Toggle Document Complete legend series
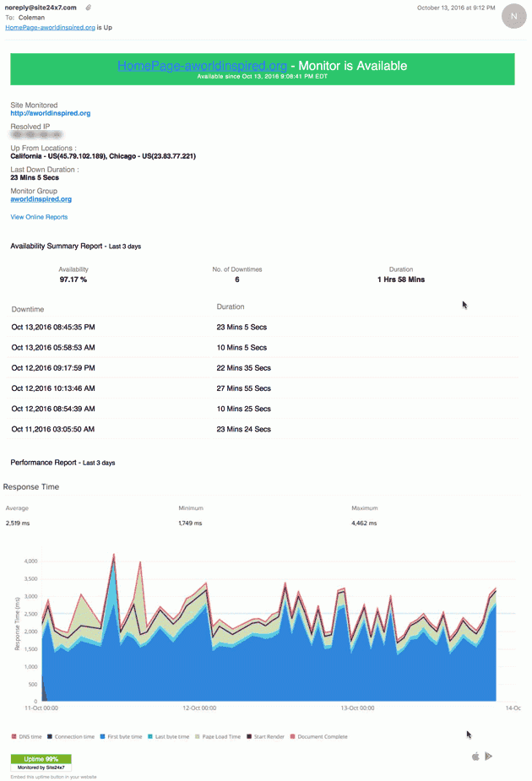This screenshot has height=781, width=532. pos(319,736)
